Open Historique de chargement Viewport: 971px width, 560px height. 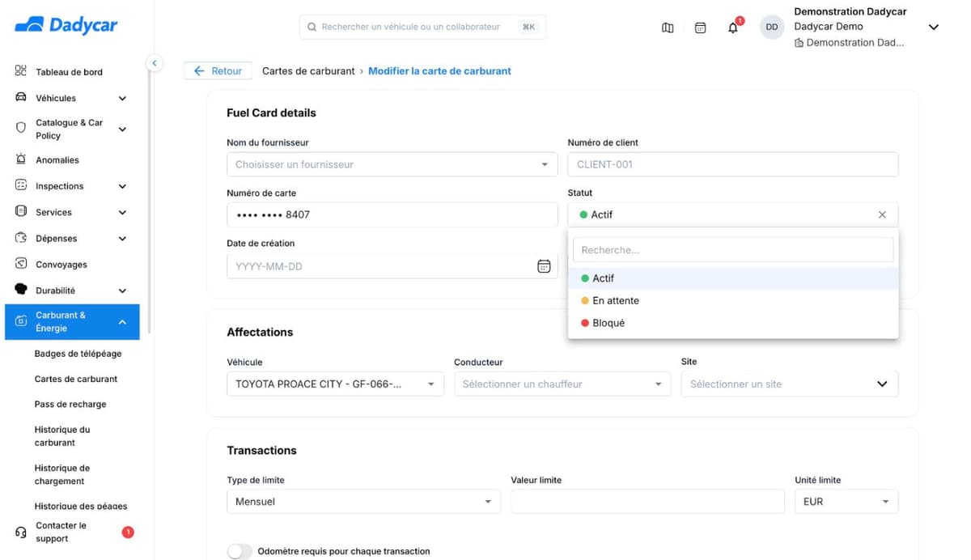click(62, 474)
